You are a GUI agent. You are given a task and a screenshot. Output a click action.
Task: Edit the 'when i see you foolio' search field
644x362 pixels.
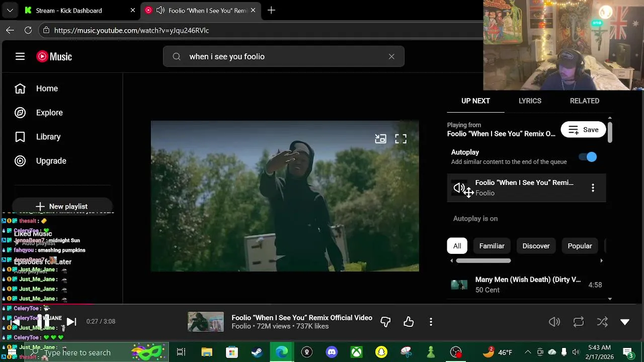(x=284, y=56)
